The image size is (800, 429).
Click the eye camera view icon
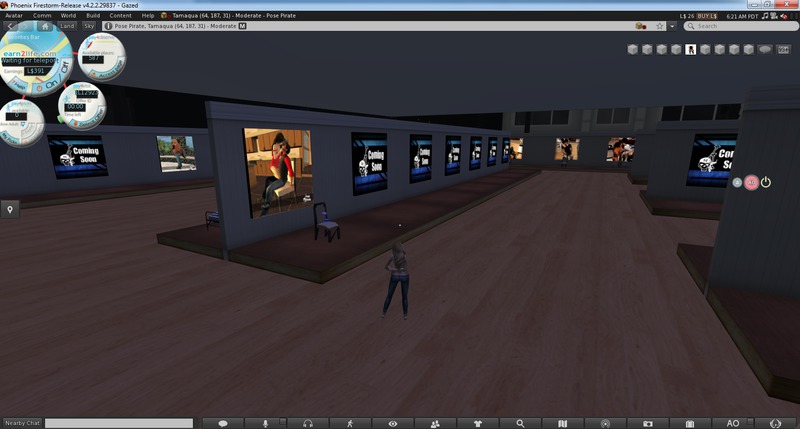(393, 424)
